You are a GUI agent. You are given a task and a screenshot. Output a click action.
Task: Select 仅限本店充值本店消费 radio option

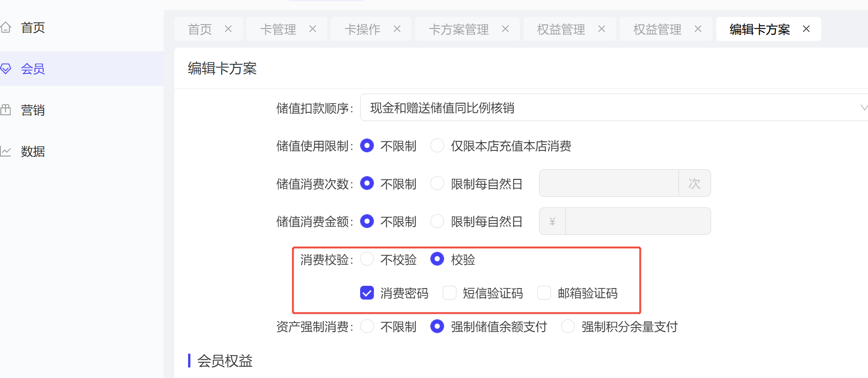point(437,146)
